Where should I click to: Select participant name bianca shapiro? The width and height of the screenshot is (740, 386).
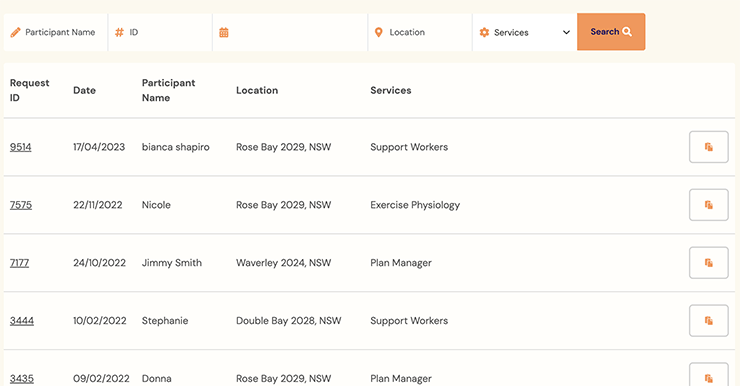click(x=176, y=147)
